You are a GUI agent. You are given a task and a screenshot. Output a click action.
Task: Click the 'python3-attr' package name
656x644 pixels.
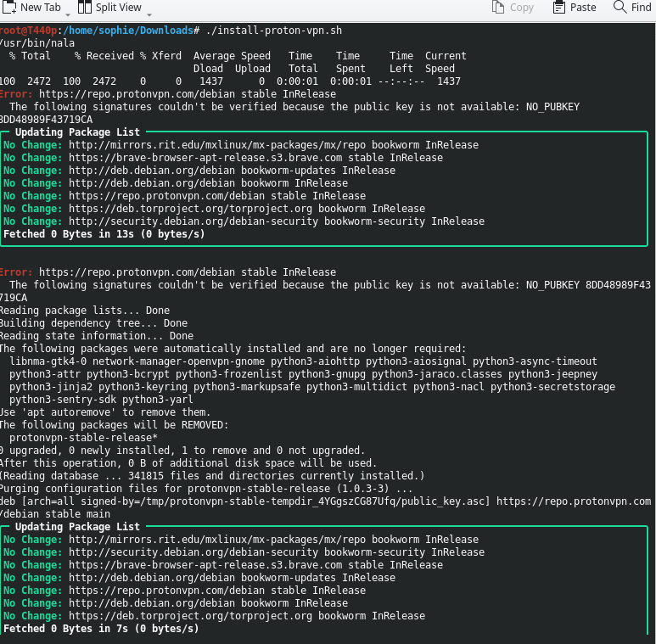point(45,374)
